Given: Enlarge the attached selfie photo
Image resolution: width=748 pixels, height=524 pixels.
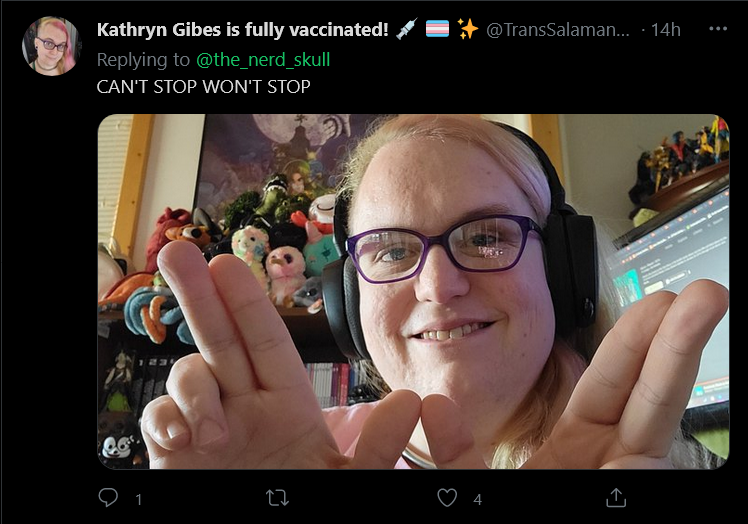Looking at the screenshot, I should [x=413, y=292].
